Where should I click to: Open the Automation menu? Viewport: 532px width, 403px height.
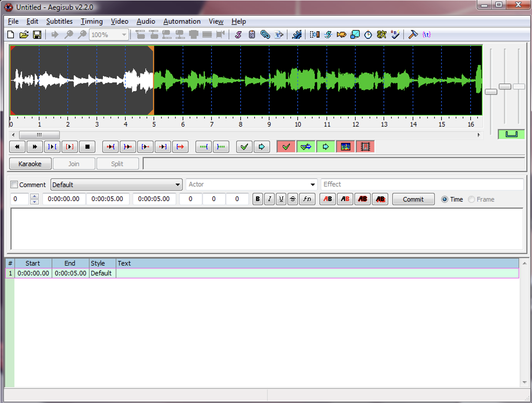point(182,21)
